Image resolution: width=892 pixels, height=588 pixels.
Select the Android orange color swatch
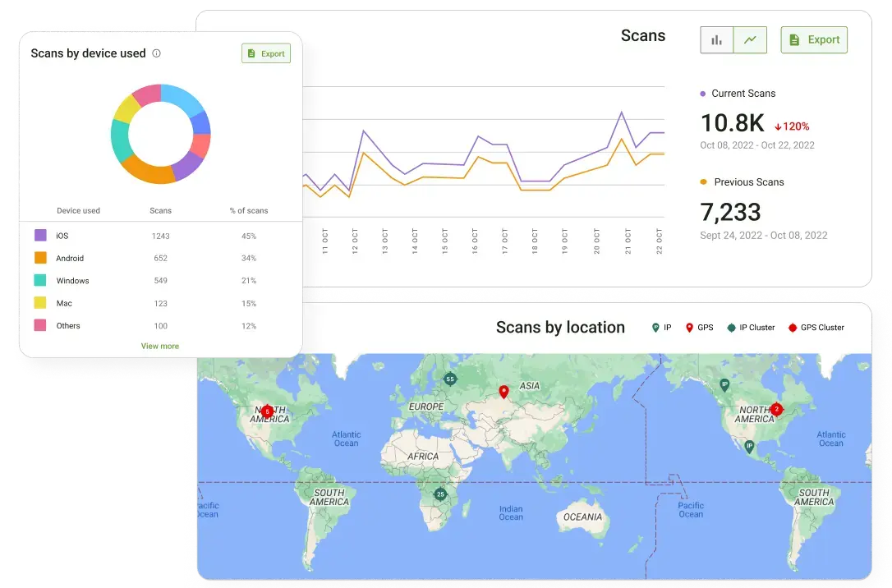(x=40, y=258)
